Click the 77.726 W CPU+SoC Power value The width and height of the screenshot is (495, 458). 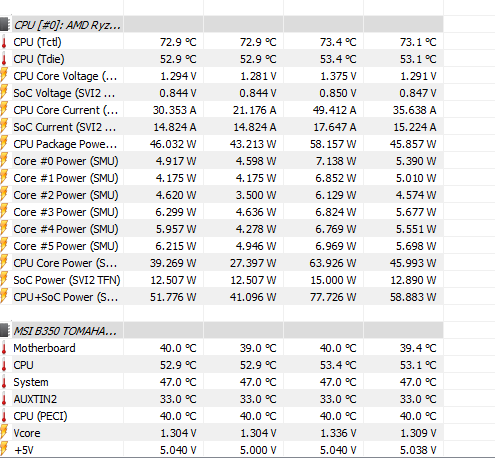pos(333,297)
